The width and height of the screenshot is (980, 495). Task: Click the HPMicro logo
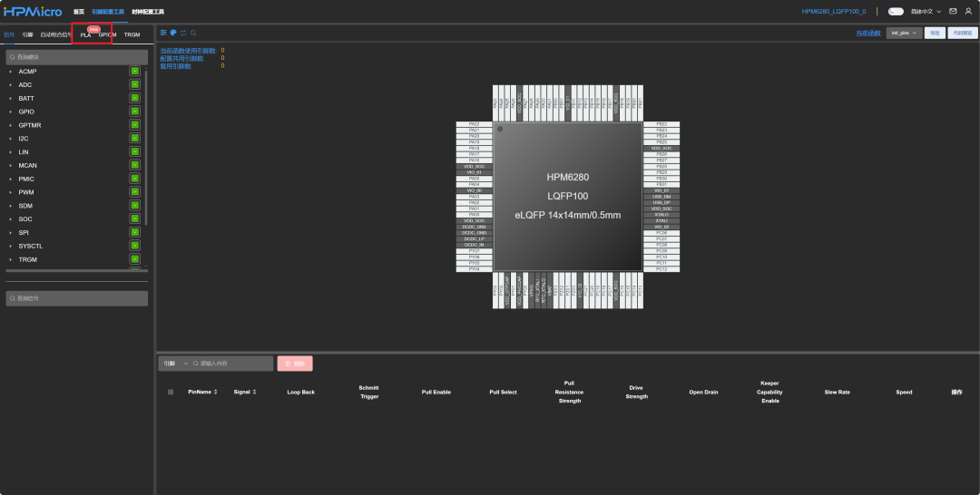(x=33, y=11)
